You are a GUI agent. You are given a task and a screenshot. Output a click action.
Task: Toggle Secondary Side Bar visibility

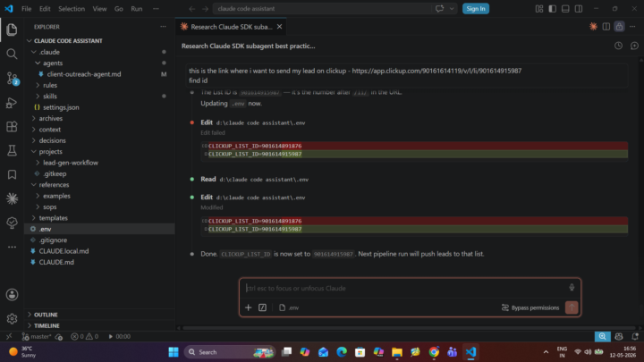tap(579, 9)
